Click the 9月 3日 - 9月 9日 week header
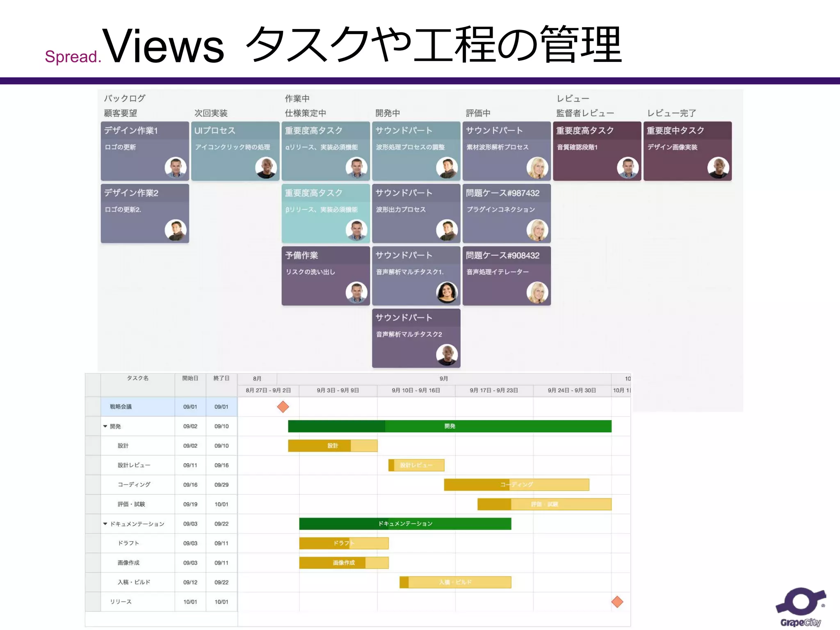 (338, 390)
